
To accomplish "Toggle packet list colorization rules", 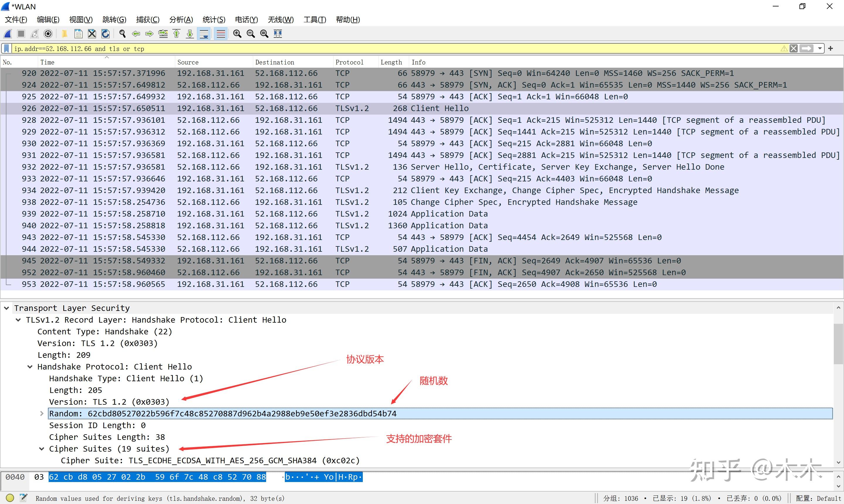I will click(x=221, y=34).
